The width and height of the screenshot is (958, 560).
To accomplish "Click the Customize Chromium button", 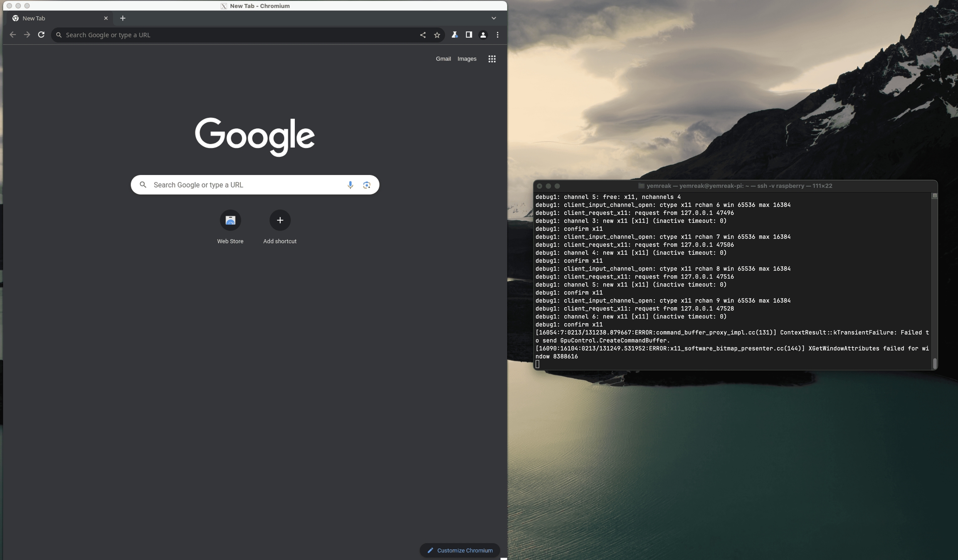I will click(459, 550).
